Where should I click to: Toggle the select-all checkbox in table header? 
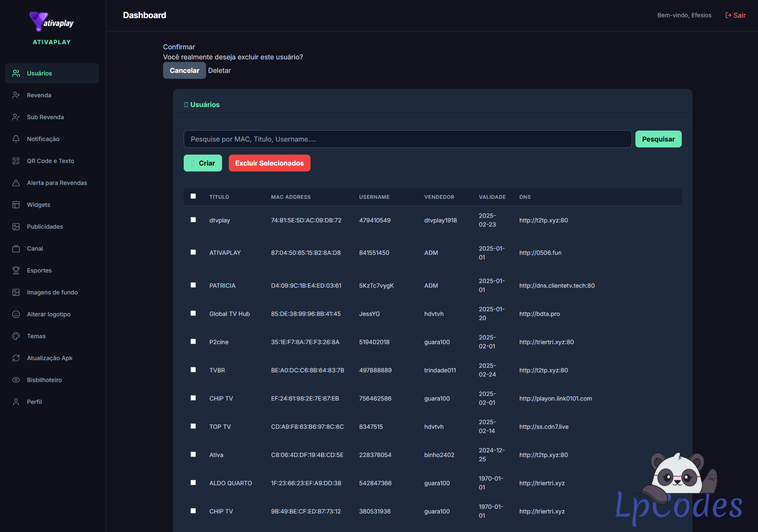click(193, 196)
